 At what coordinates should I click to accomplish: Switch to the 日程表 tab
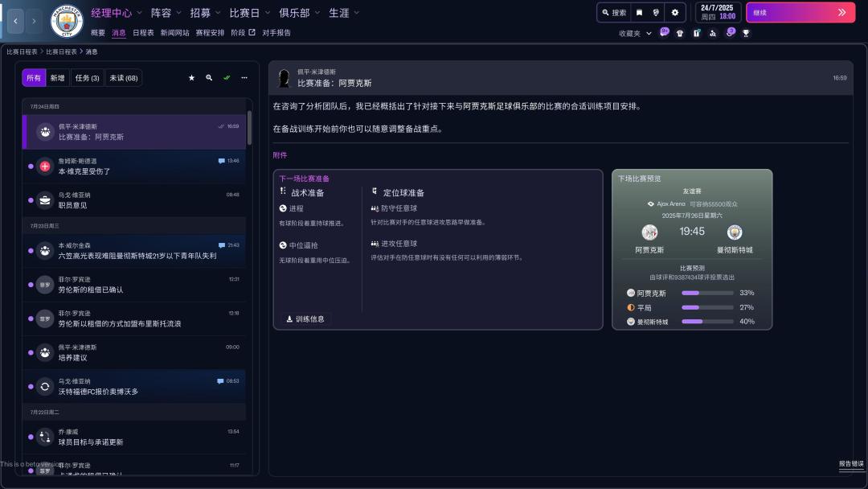tap(143, 33)
